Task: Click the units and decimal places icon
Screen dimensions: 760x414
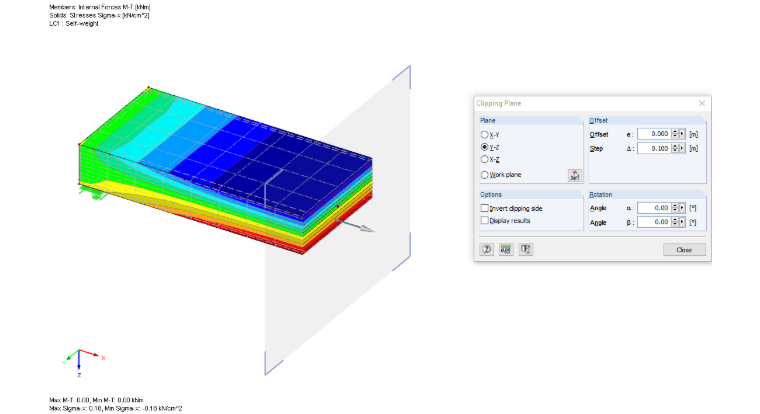Action: [x=506, y=249]
